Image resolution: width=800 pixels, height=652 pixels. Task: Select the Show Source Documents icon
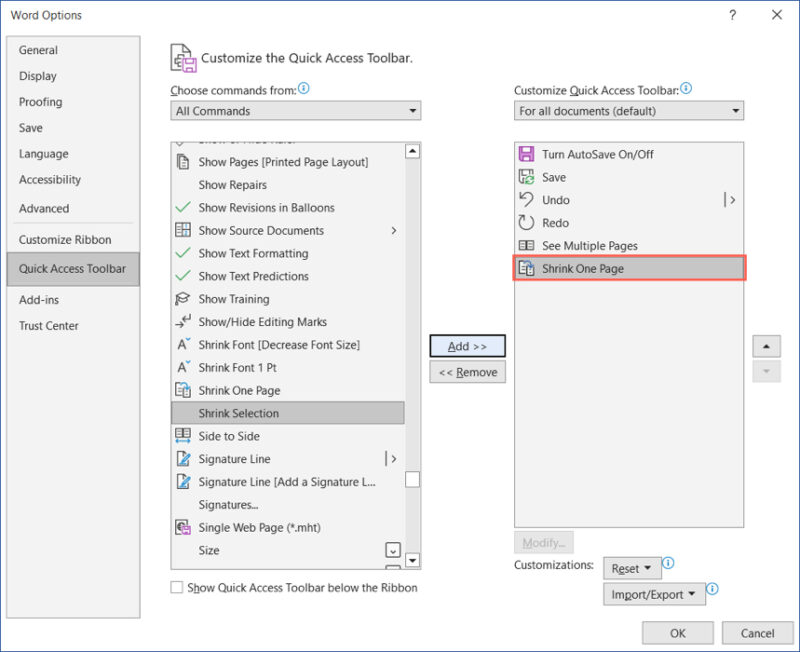click(185, 230)
